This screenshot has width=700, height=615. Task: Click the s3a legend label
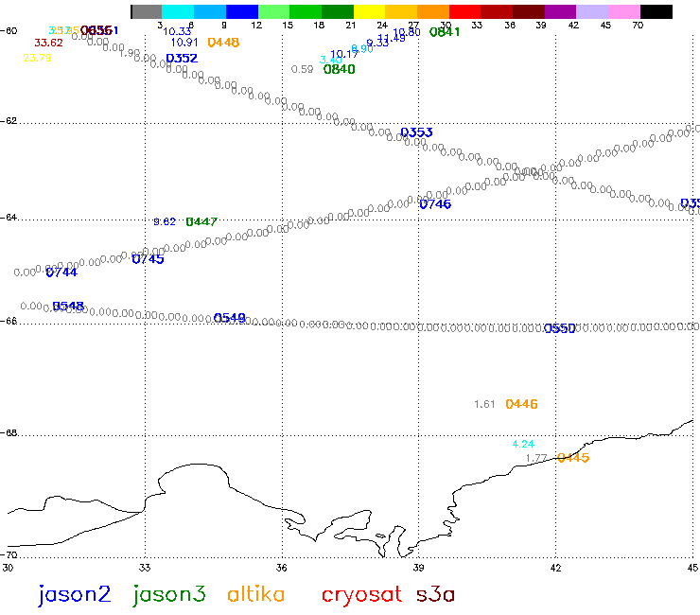pyautogui.click(x=436, y=595)
